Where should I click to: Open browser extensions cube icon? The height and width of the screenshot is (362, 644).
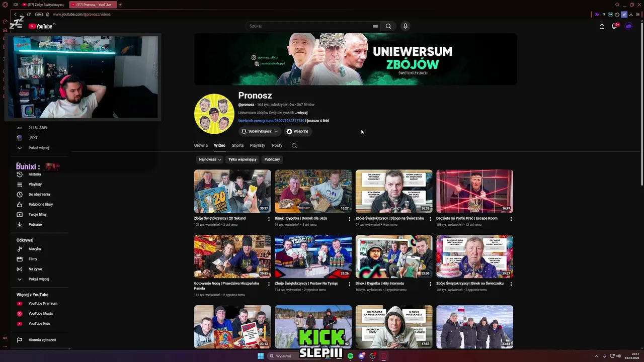click(617, 15)
